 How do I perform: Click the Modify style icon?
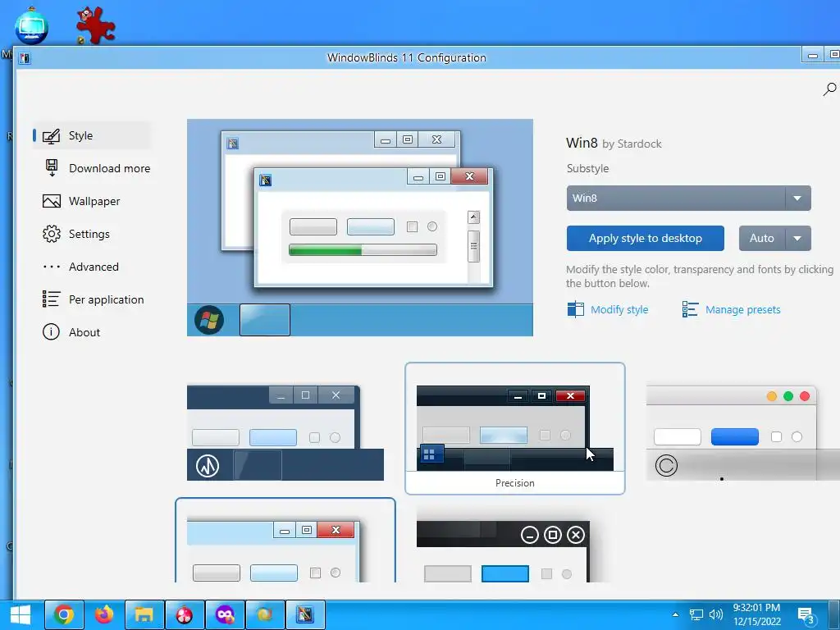(x=575, y=309)
